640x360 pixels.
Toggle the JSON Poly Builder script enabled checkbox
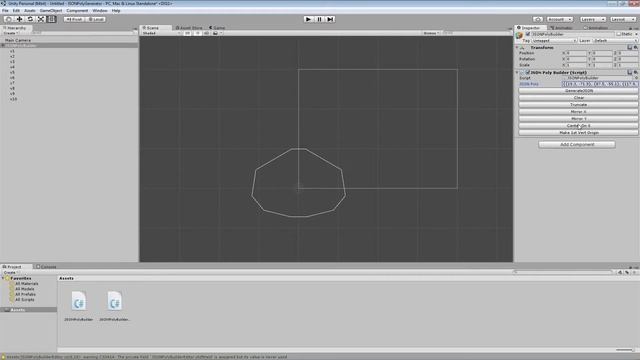coord(527,72)
